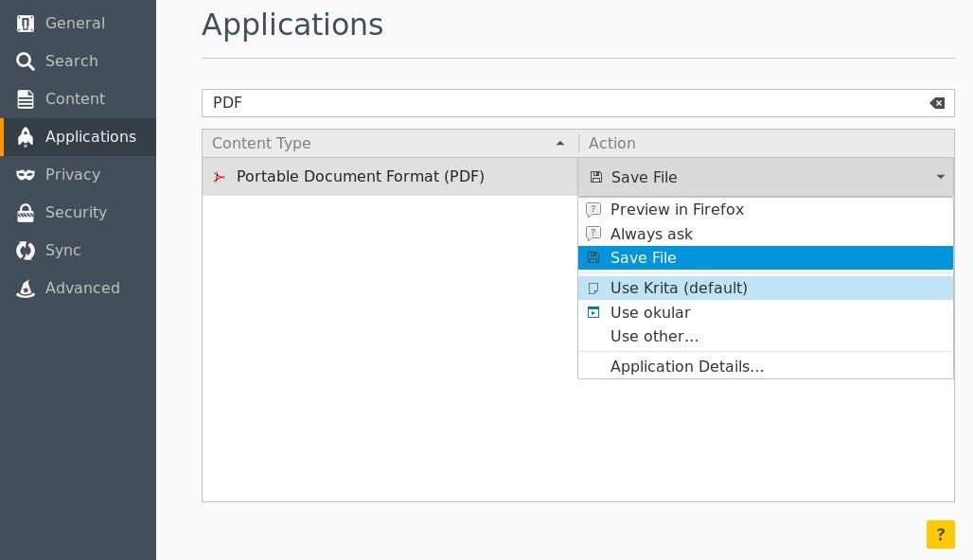
Task: Select the Security lock icon
Action: point(26,212)
